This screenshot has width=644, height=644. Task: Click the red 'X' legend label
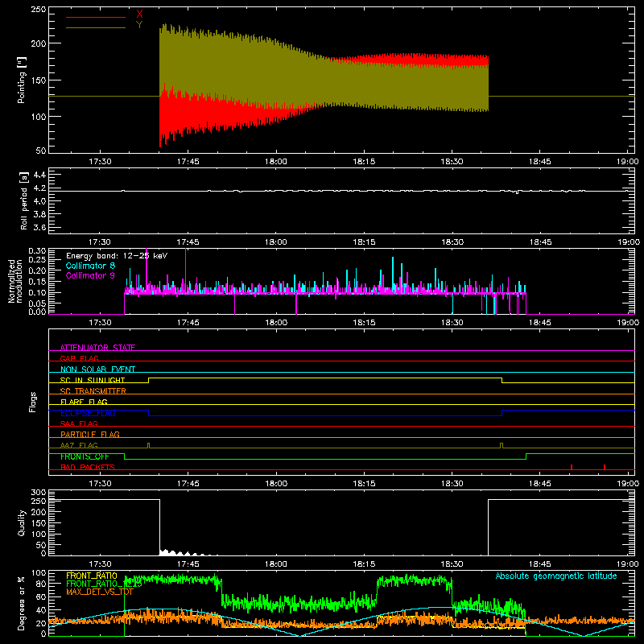pos(139,14)
